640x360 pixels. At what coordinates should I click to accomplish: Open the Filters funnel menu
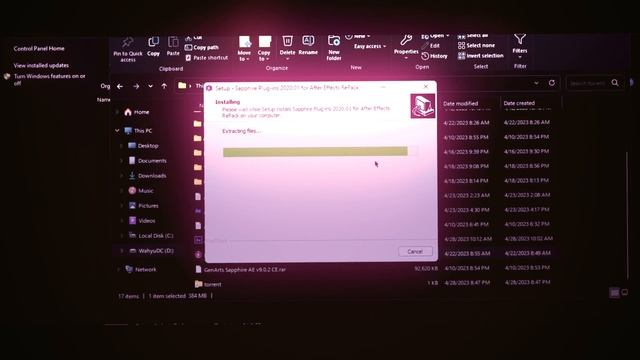click(x=520, y=45)
